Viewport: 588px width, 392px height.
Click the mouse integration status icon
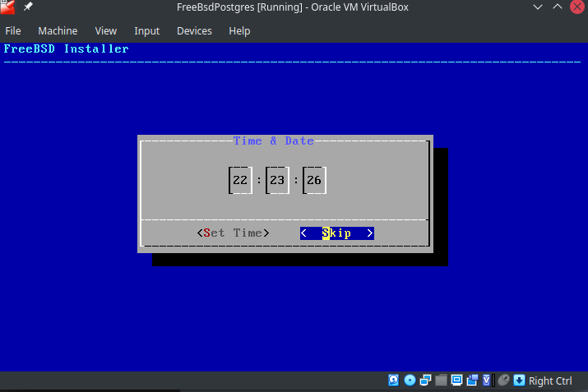tap(503, 380)
